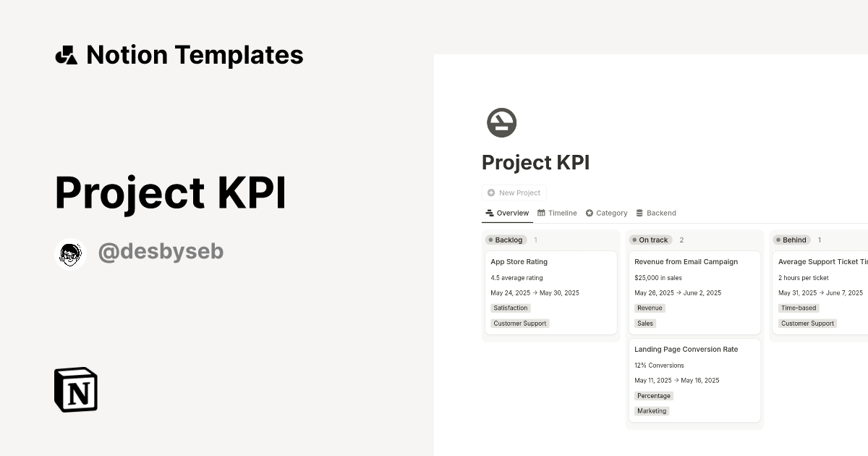Screen dimensions: 868x456
Task: Select the Satisfaction tag on App Store Rating
Action: pyautogui.click(x=510, y=308)
